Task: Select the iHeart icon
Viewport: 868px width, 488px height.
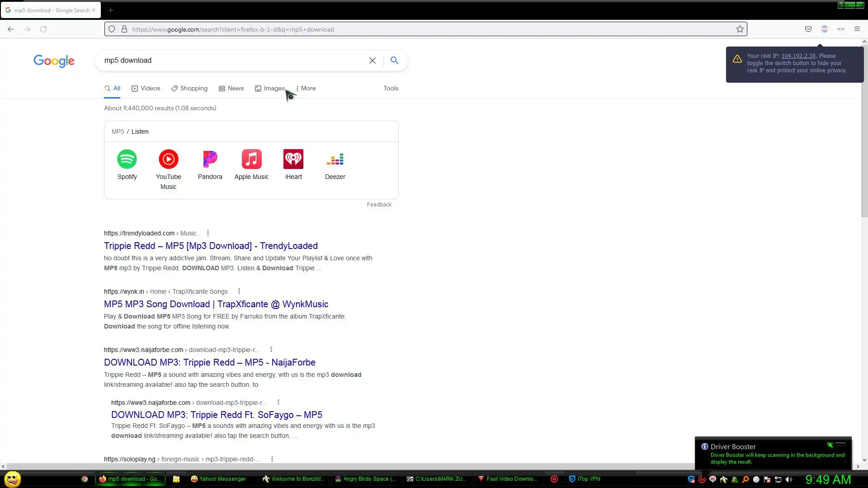Action: coord(293,159)
